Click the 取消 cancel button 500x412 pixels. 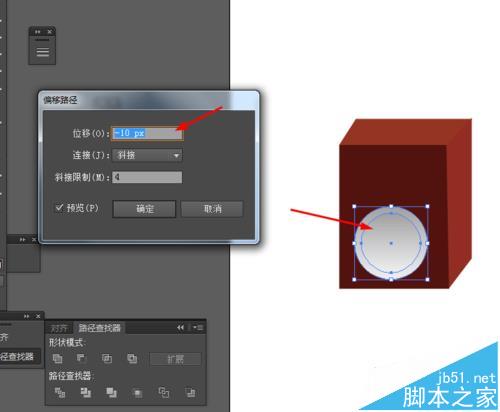click(x=212, y=209)
